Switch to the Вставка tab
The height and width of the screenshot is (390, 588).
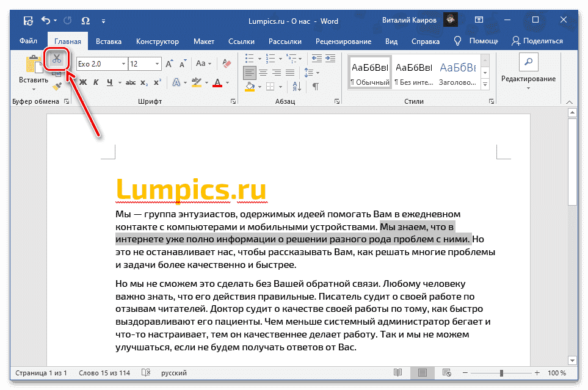[108, 42]
